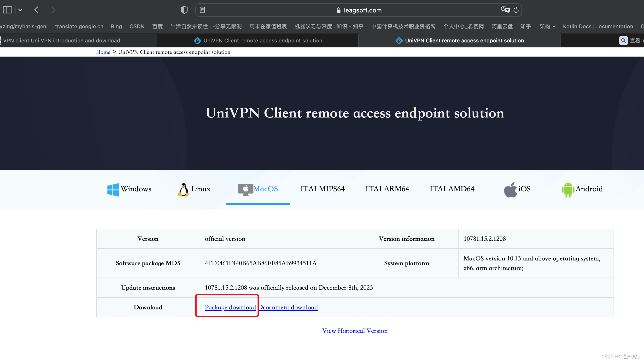Click the translate icon in address bar

[505, 10]
